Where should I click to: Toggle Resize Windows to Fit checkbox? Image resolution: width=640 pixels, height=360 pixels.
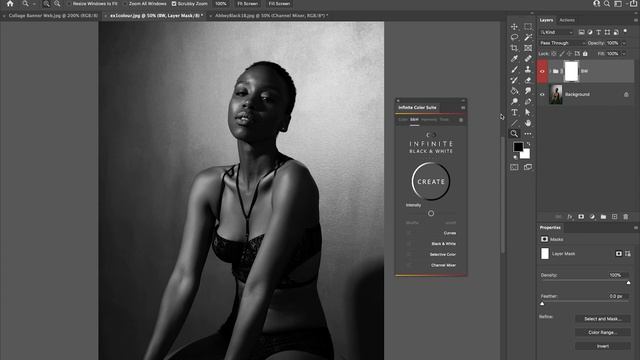[69, 4]
